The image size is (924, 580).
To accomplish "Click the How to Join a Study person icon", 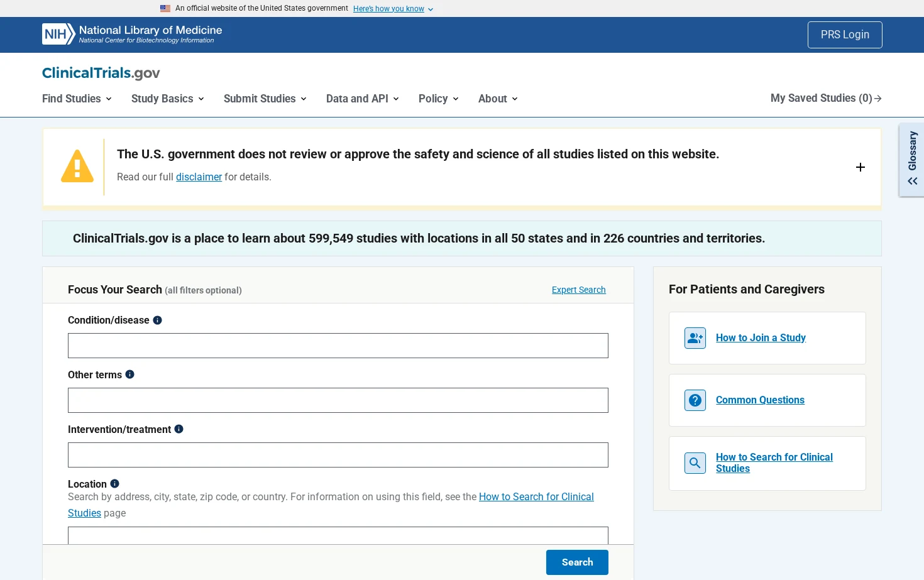I will tap(695, 338).
